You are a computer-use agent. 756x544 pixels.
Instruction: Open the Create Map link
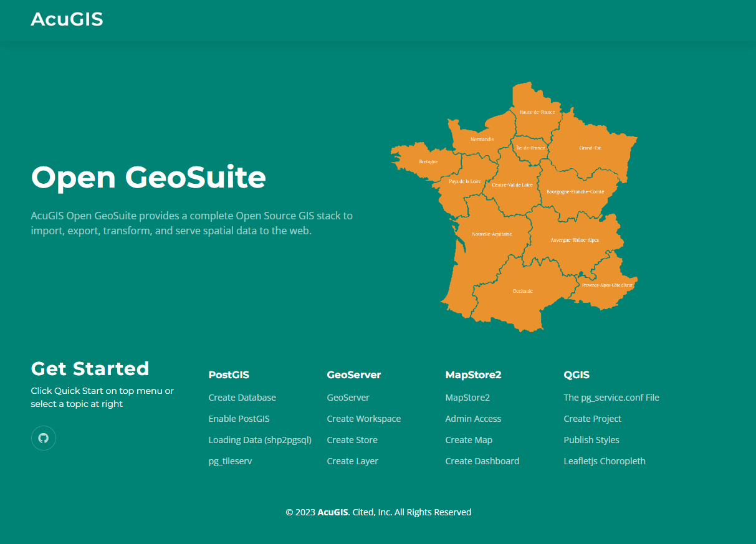pyautogui.click(x=469, y=440)
